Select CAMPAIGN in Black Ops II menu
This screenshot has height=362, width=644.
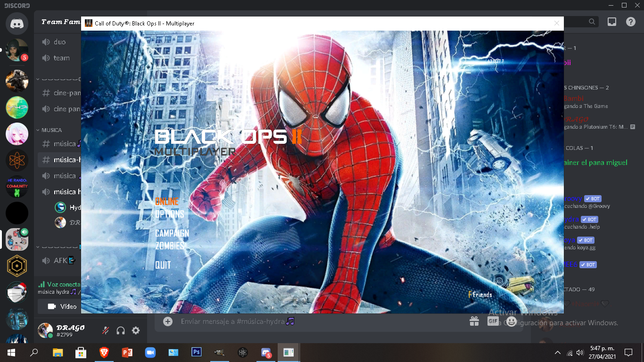pyautogui.click(x=172, y=233)
